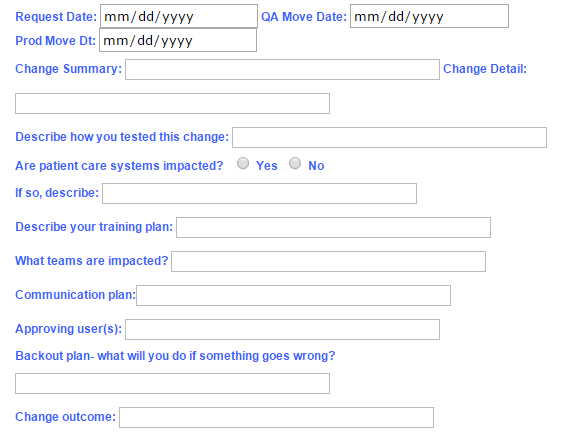Focus the Backout plan text box
The image size is (588, 433).
pyautogui.click(x=172, y=384)
